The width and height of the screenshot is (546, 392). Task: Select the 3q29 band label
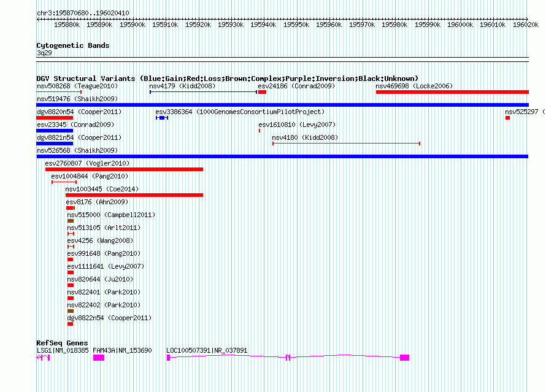44,53
